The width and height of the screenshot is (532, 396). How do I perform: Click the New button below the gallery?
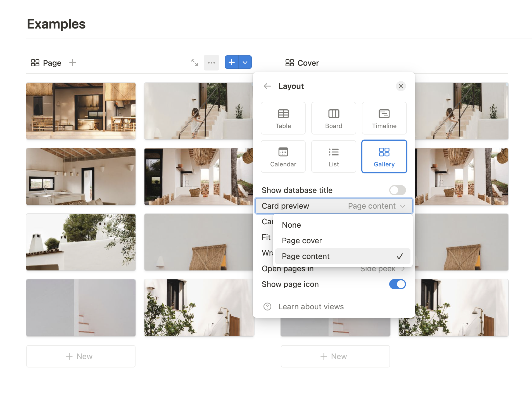(x=81, y=356)
